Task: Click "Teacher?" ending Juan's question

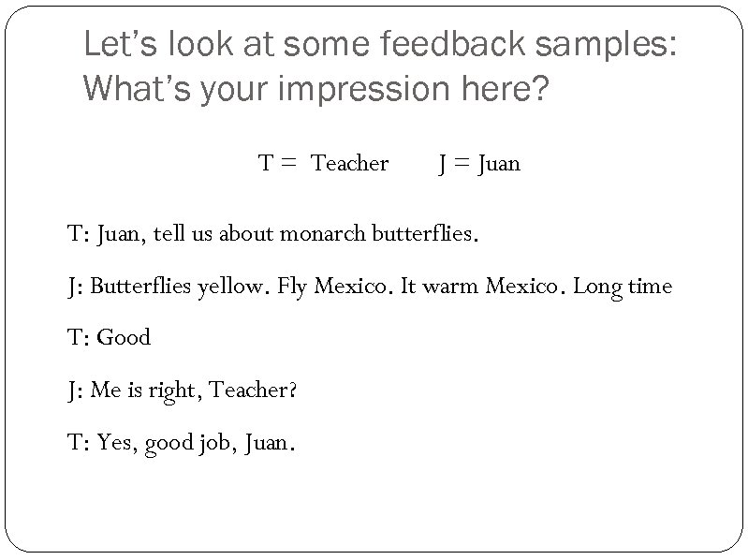Action: pyautogui.click(x=253, y=390)
